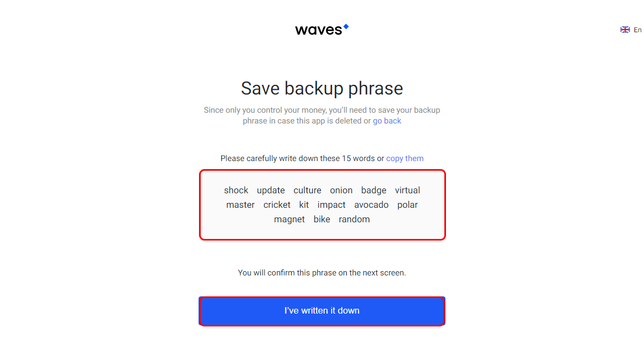
Task: Click the Save backup phrase heading
Action: (322, 88)
